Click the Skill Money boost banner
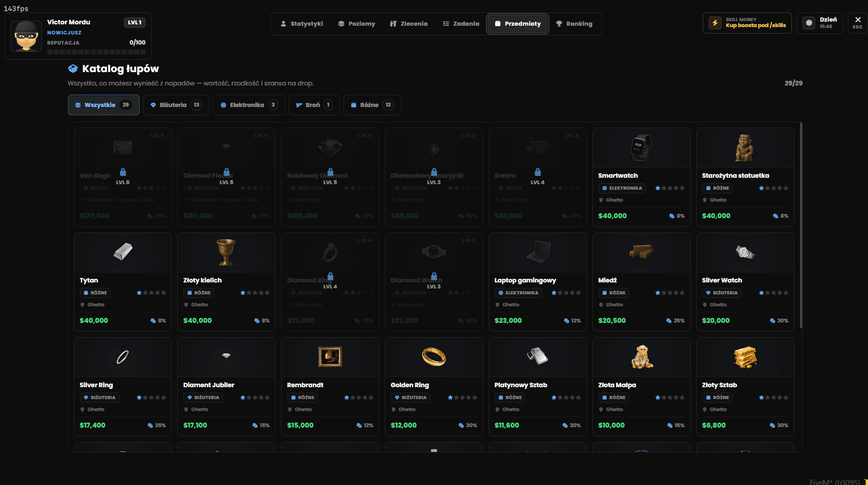This screenshot has width=868, height=485. tap(747, 23)
